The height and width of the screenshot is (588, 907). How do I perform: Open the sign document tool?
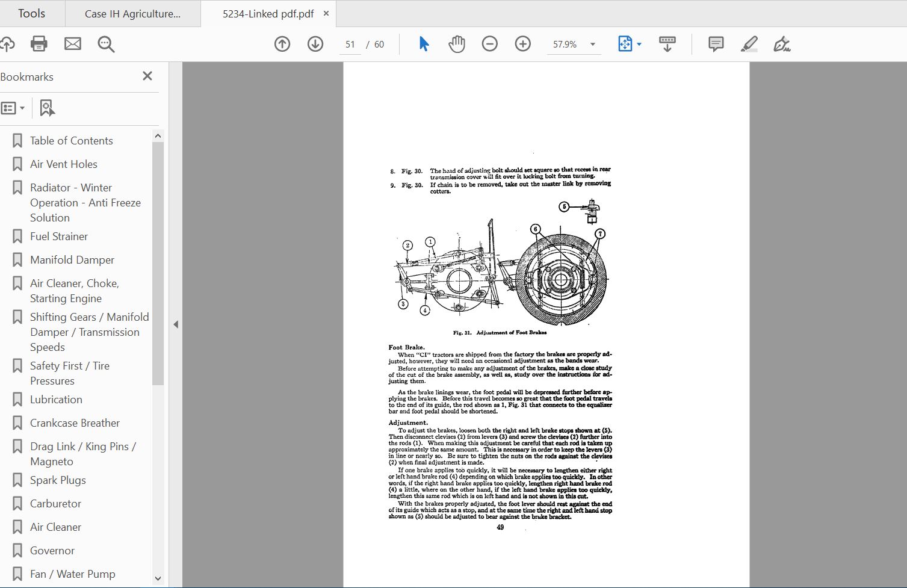[x=782, y=44]
